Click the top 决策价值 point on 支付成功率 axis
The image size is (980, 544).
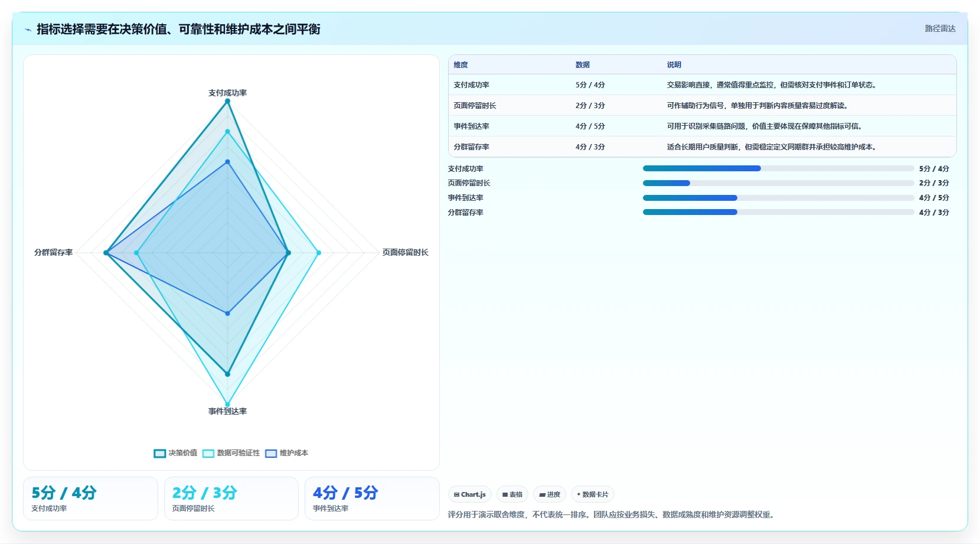[x=227, y=101]
